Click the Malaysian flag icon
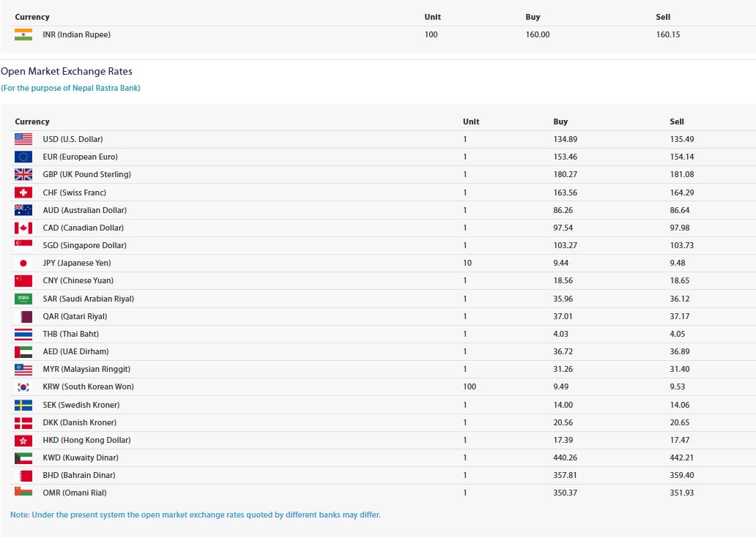756x538 pixels. coord(23,370)
